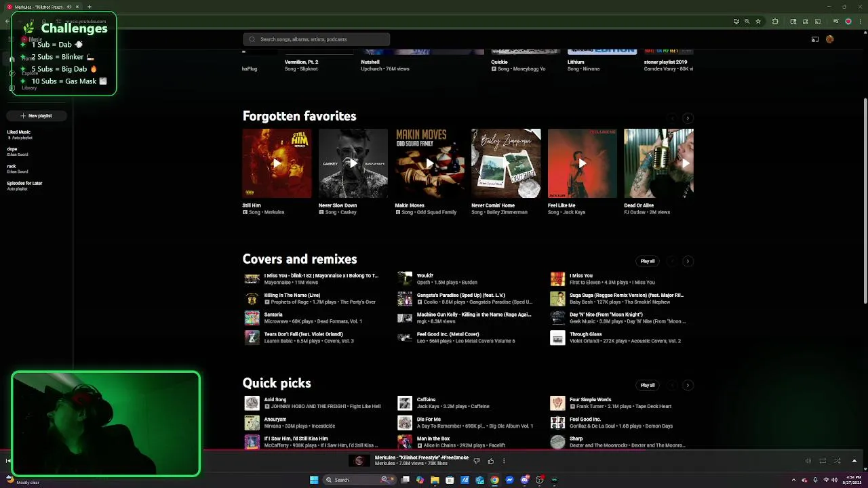Click Play all for Covers and remixes

648,261
